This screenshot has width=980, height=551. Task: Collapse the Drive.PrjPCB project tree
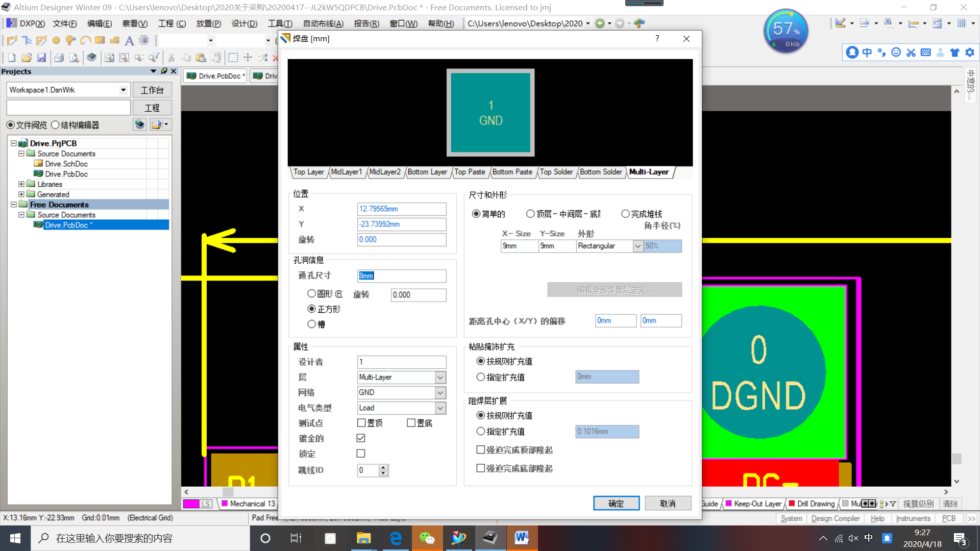tap(14, 143)
